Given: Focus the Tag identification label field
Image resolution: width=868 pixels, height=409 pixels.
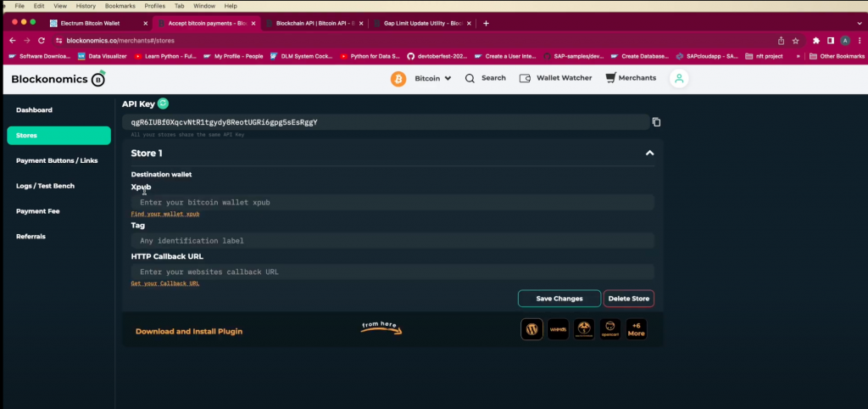Looking at the screenshot, I should pyautogui.click(x=392, y=240).
